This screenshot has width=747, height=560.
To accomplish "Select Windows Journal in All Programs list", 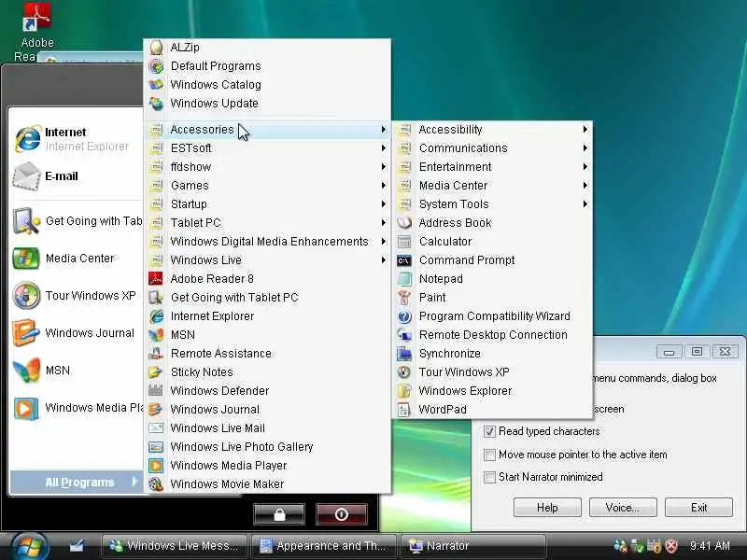I will pos(267,409).
